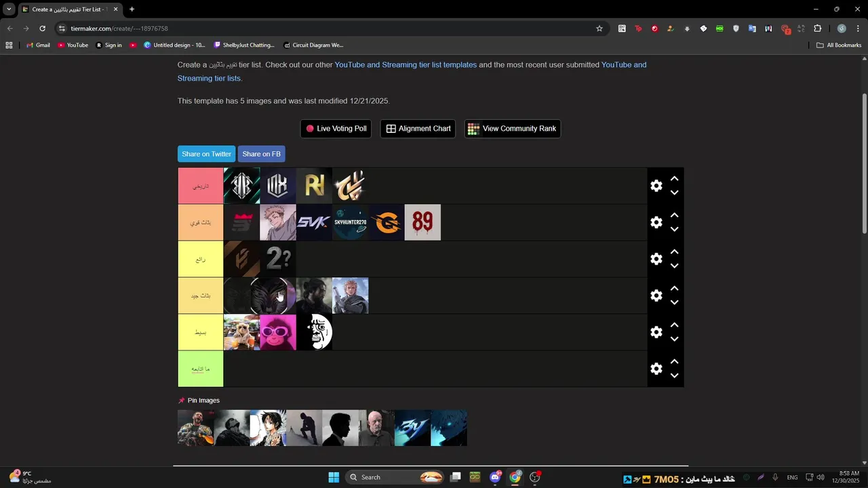Click the pink top tier label
The height and width of the screenshot is (488, 868).
click(201, 186)
